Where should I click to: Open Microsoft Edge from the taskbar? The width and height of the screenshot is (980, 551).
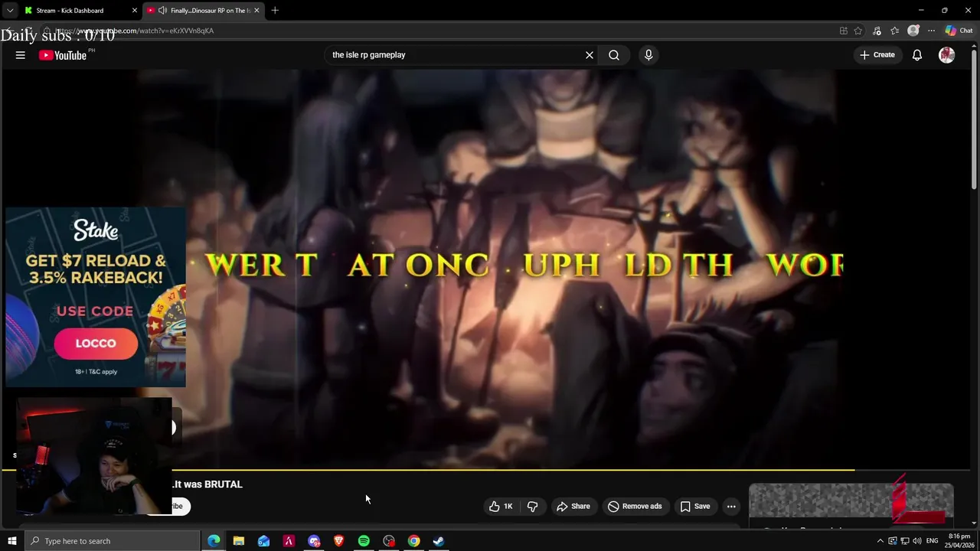(214, 541)
